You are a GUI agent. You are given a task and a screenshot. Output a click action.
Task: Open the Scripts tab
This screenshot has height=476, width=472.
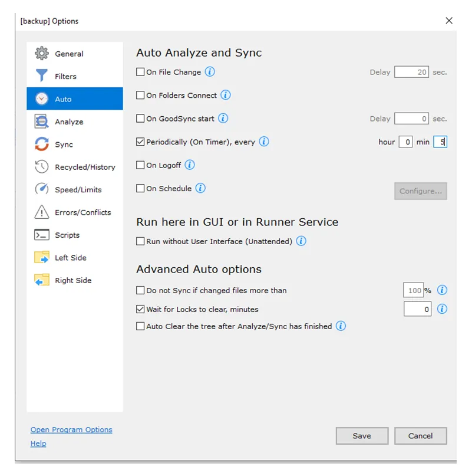[75, 235]
